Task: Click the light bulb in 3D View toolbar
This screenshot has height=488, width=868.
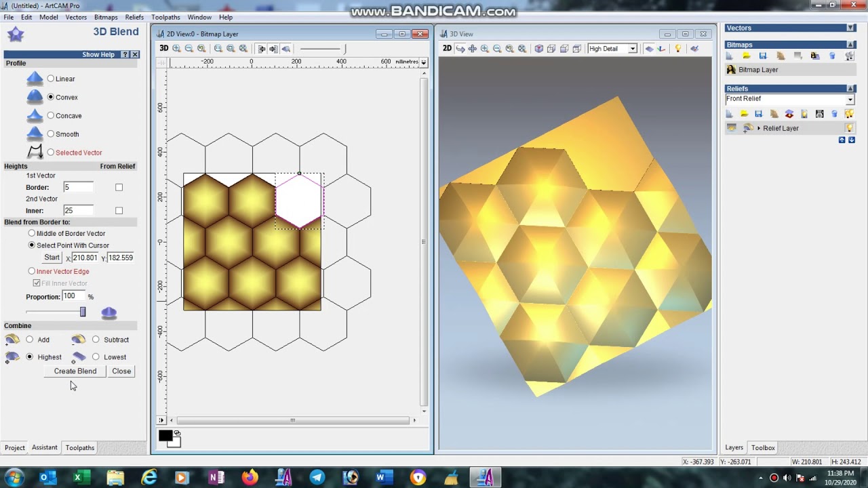Action: tap(677, 49)
